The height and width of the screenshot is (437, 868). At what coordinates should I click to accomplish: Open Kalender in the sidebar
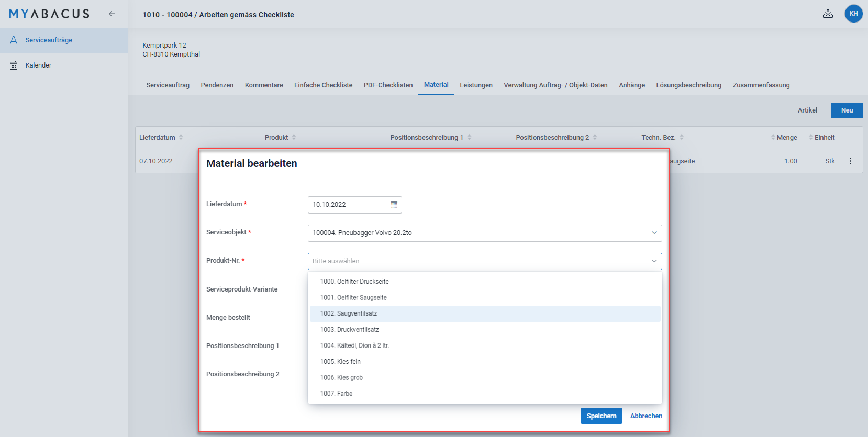(64, 65)
